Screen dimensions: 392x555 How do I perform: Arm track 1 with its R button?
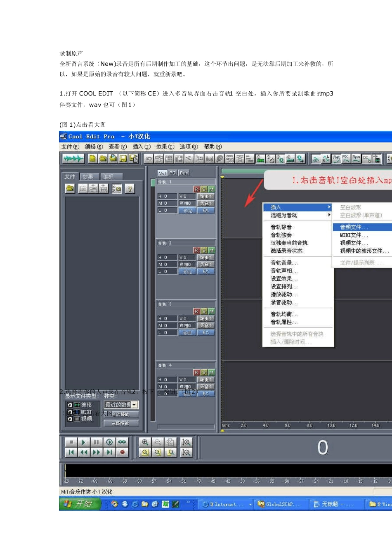tap(196, 189)
